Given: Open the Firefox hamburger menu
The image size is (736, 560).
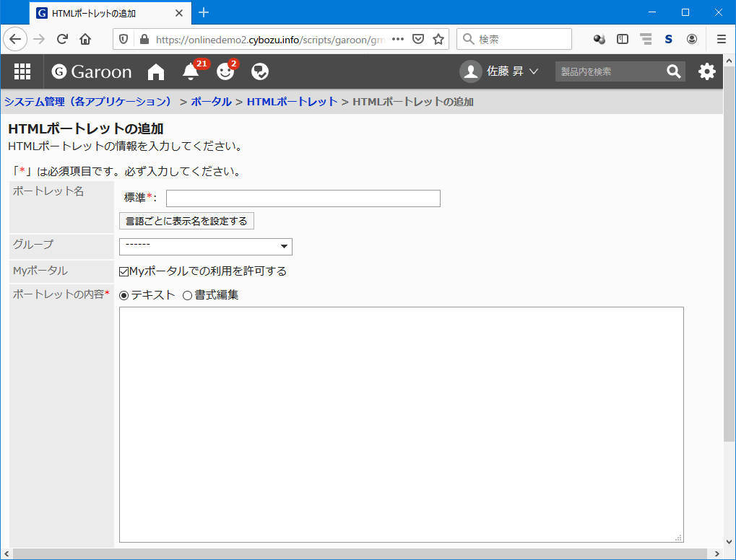Looking at the screenshot, I should [720, 39].
